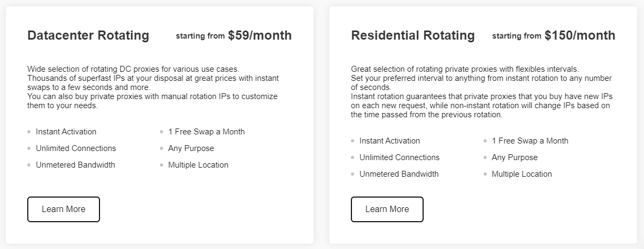The height and width of the screenshot is (249, 644).
Task: Click Unmetered Bandwidth in Datacenter card
Action: tap(75, 165)
